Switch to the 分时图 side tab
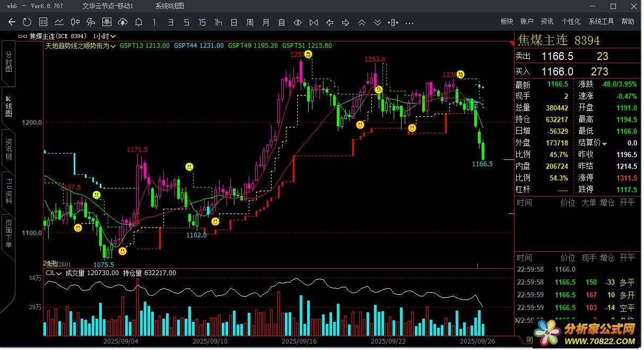This screenshot has height=350, width=644. [x=8, y=63]
